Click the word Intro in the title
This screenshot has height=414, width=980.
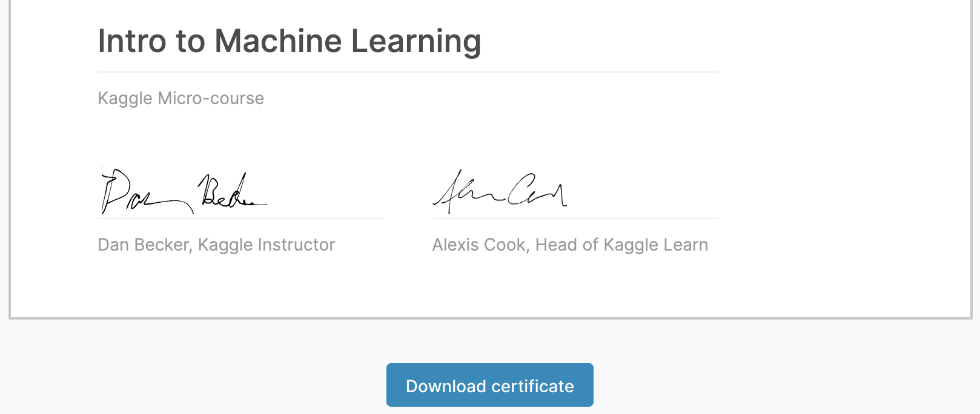coord(132,41)
